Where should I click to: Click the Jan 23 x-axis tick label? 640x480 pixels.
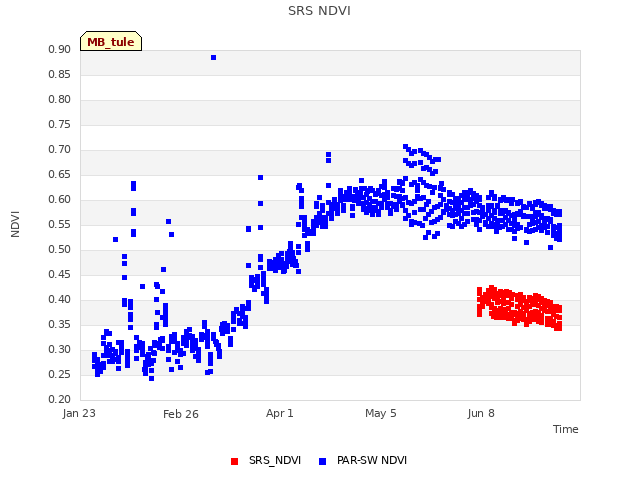(79, 413)
